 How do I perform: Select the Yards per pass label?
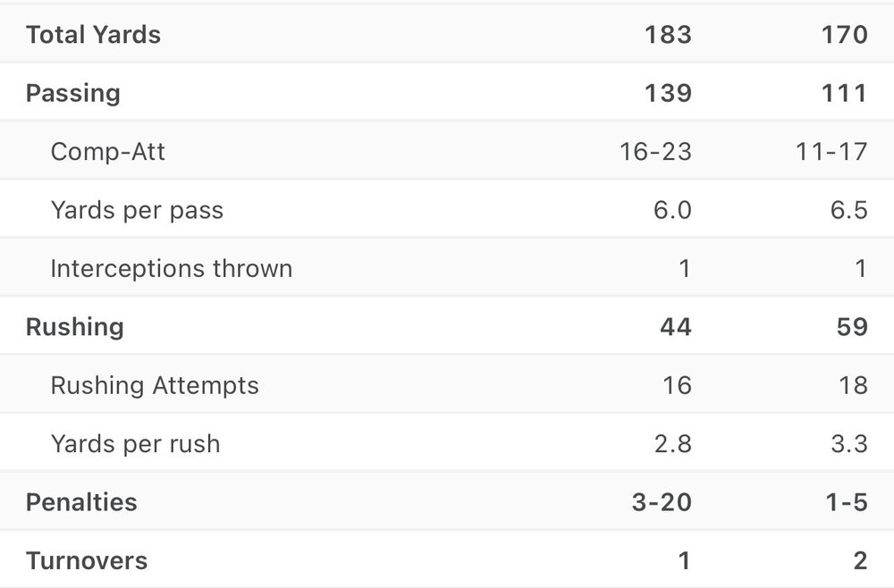[x=137, y=210]
